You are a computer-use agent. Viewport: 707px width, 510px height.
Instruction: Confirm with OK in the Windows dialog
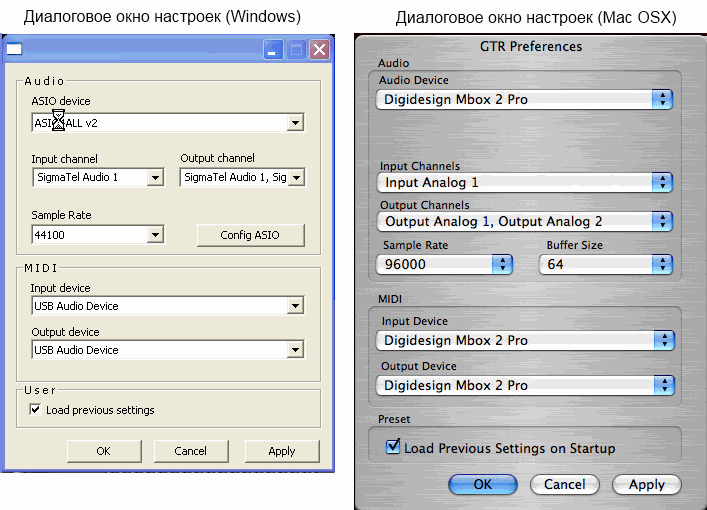(x=103, y=451)
